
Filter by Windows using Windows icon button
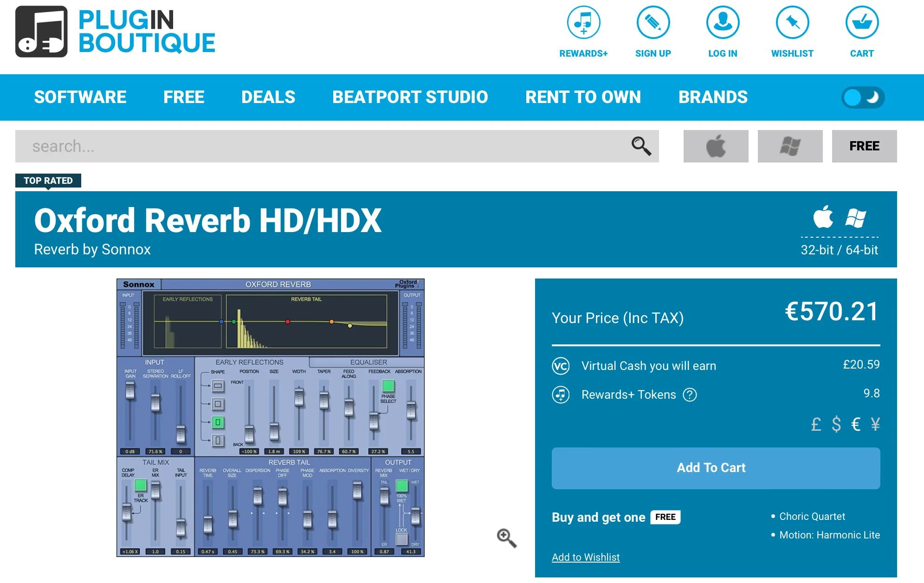click(x=790, y=146)
